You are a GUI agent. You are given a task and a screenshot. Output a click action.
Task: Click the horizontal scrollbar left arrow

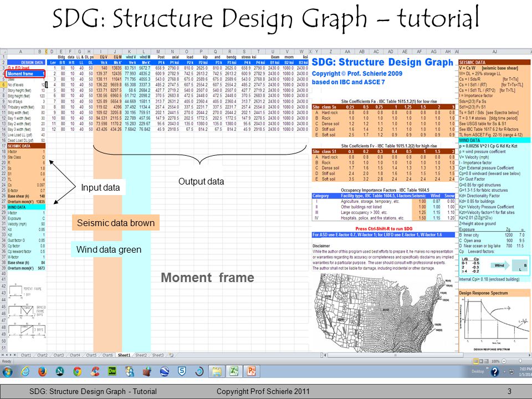(325, 355)
